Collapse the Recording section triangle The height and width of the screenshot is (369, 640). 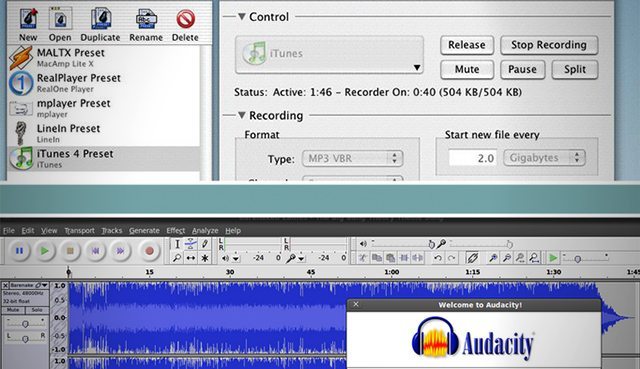click(242, 116)
